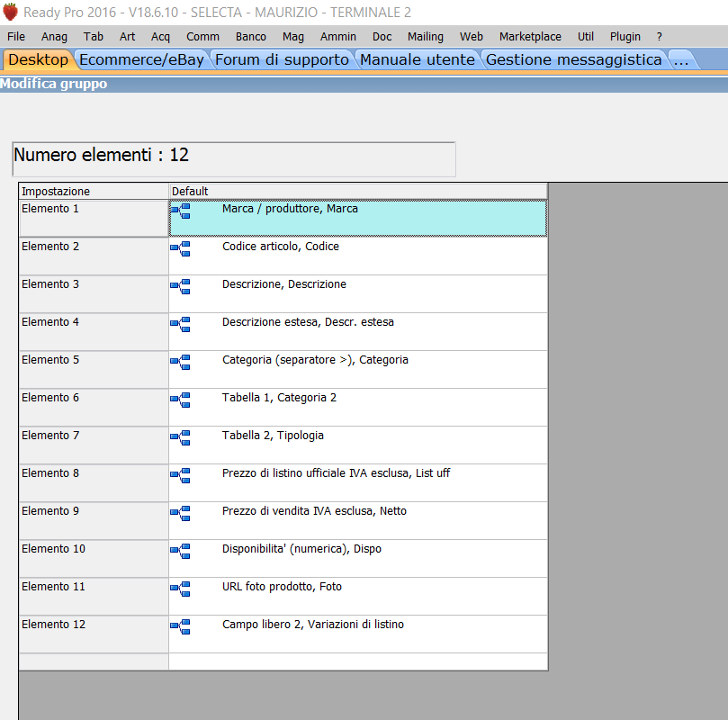Select 'Prezzo di vendita IVA esclusa, Netto' cell
728x720 pixels.
point(358,521)
